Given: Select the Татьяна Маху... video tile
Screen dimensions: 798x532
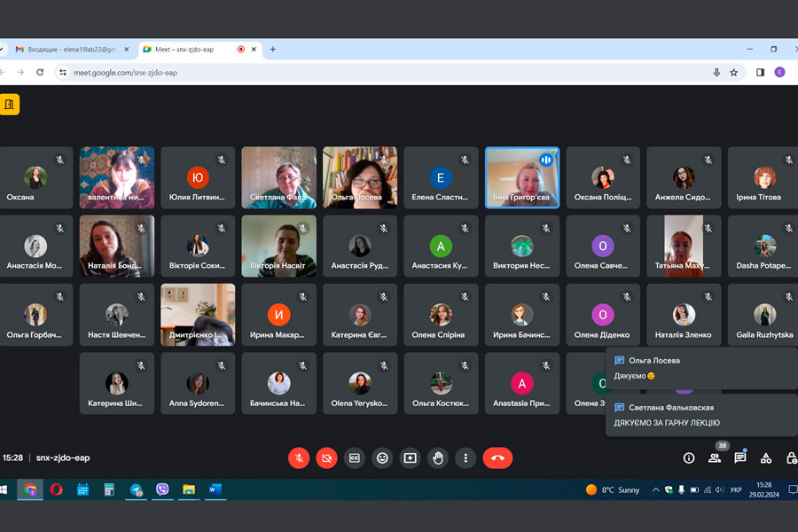Looking at the screenshot, I should pos(684,246).
